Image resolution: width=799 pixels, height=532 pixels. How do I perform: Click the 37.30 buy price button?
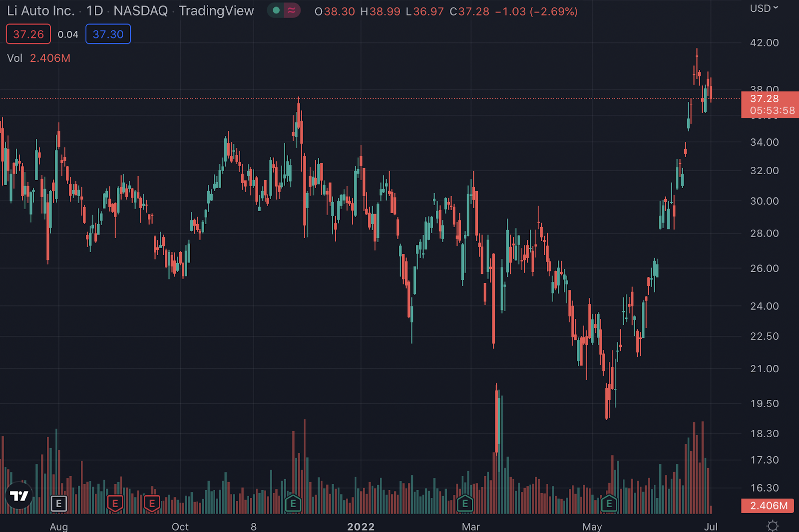pyautogui.click(x=108, y=34)
